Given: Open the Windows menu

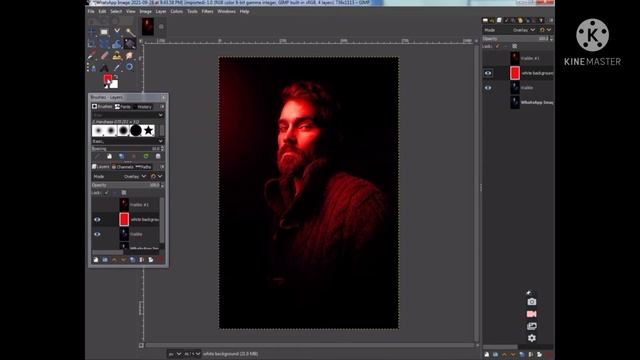Looking at the screenshot, I should [226, 11].
